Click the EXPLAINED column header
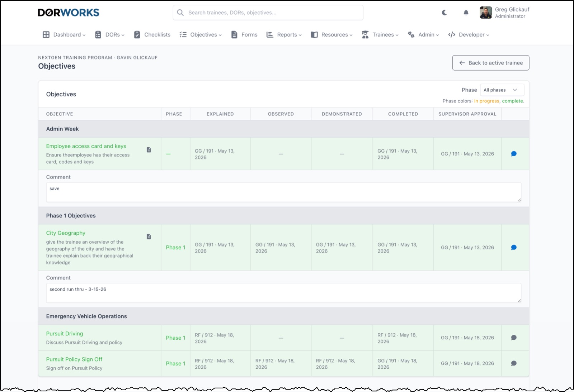The height and width of the screenshot is (392, 574). [220, 114]
